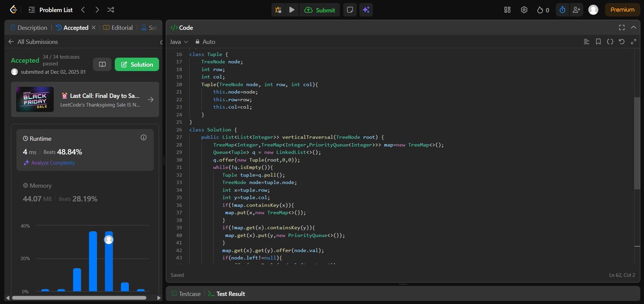Image resolution: width=644 pixels, height=304 pixels.
Task: Click the green Solution button
Action: click(x=137, y=64)
